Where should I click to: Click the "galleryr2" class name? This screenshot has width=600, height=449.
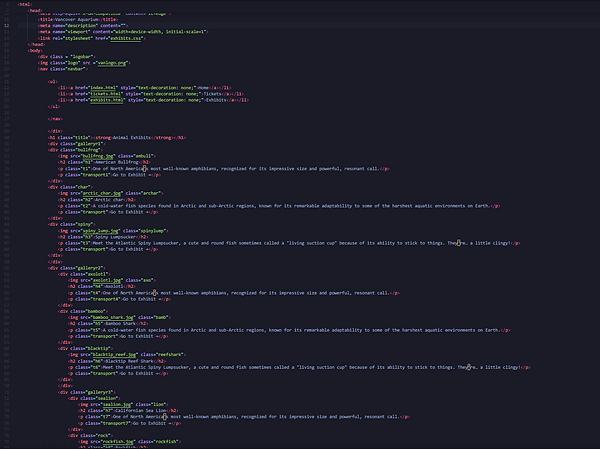(x=89, y=268)
